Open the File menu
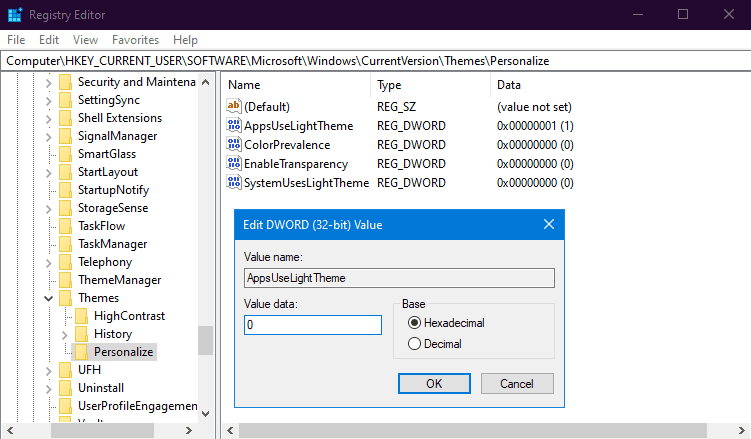The width and height of the screenshot is (751, 439). click(16, 40)
